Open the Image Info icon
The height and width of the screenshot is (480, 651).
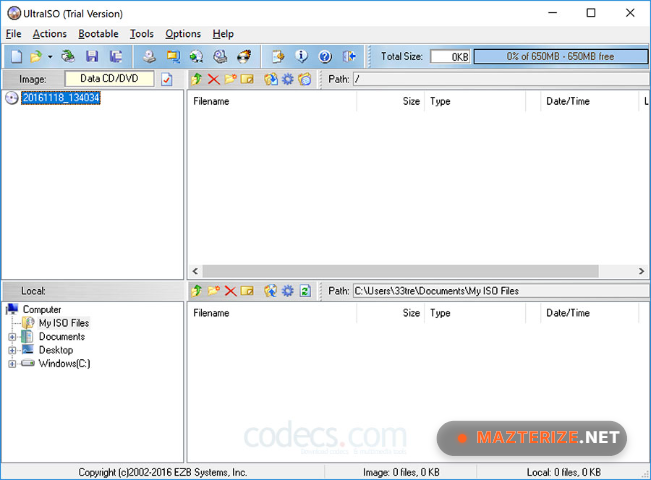[301, 56]
